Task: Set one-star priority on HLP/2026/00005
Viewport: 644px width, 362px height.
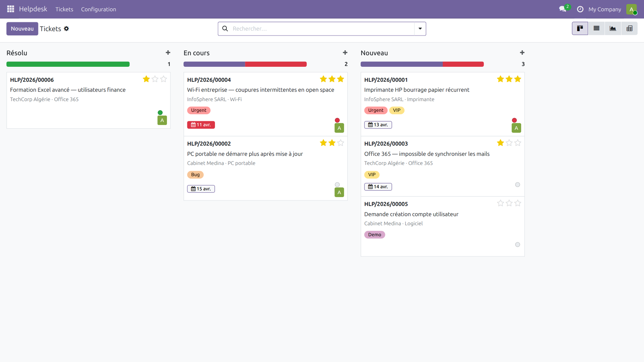Action: [x=500, y=203]
